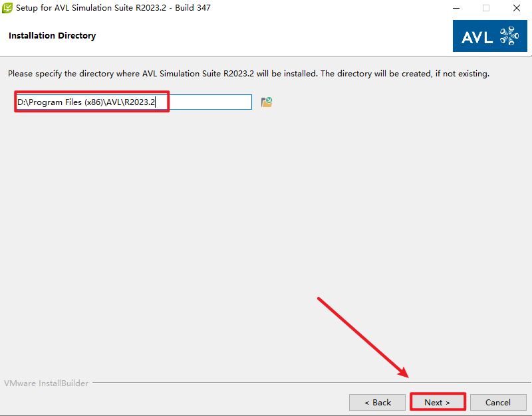Cancel the installation
The width and height of the screenshot is (532, 416).
(497, 402)
